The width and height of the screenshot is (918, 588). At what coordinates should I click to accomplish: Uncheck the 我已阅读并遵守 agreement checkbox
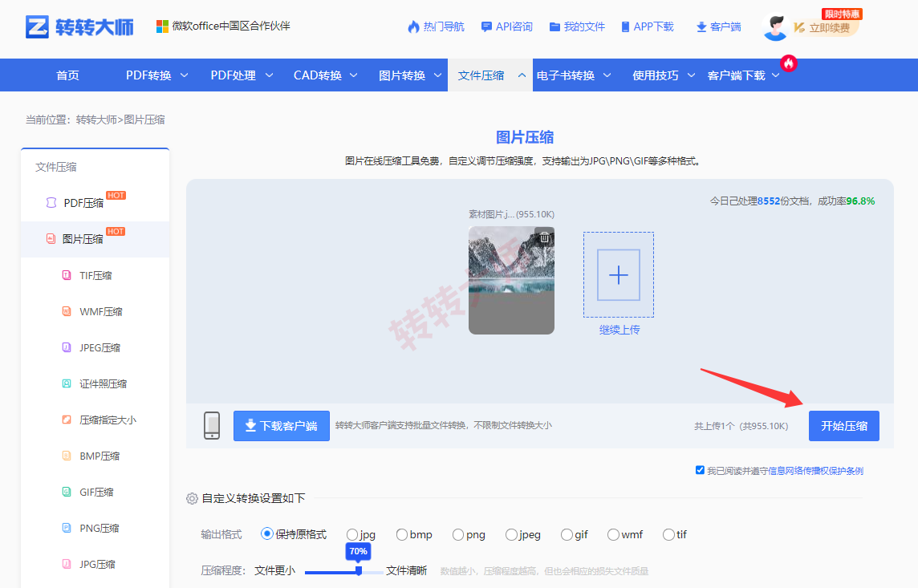(700, 470)
